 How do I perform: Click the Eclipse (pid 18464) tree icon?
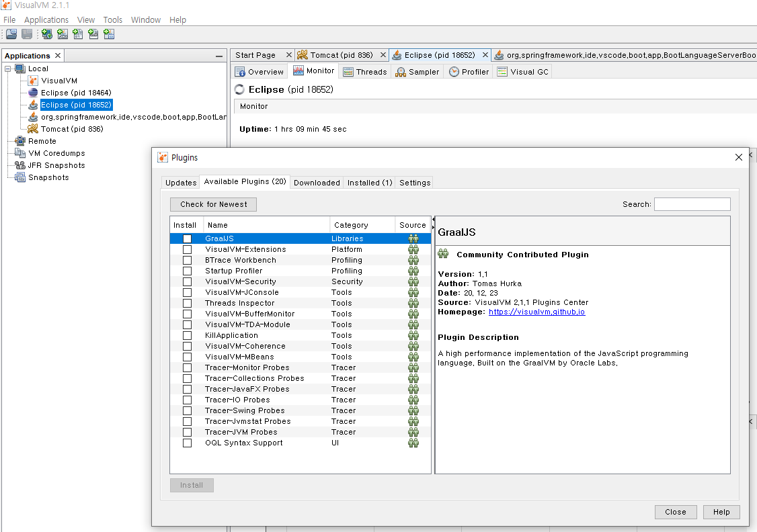point(33,93)
